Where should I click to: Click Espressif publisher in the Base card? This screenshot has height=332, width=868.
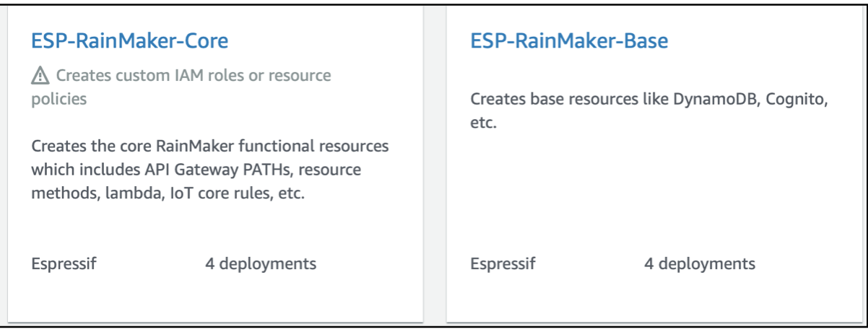click(x=503, y=263)
